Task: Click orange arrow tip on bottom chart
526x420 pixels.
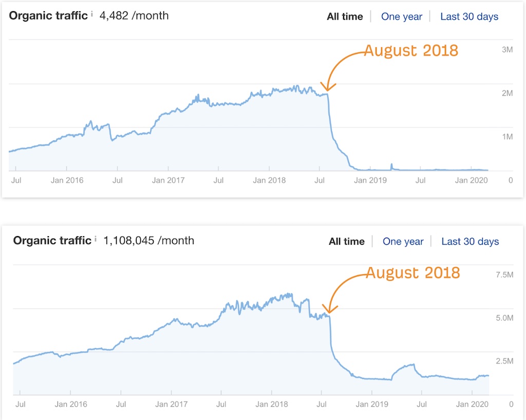Action: pos(329,311)
